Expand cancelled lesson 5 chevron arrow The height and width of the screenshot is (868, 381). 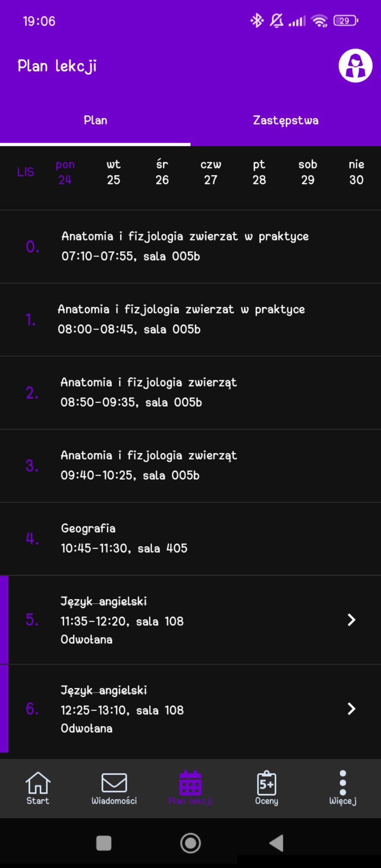click(351, 620)
